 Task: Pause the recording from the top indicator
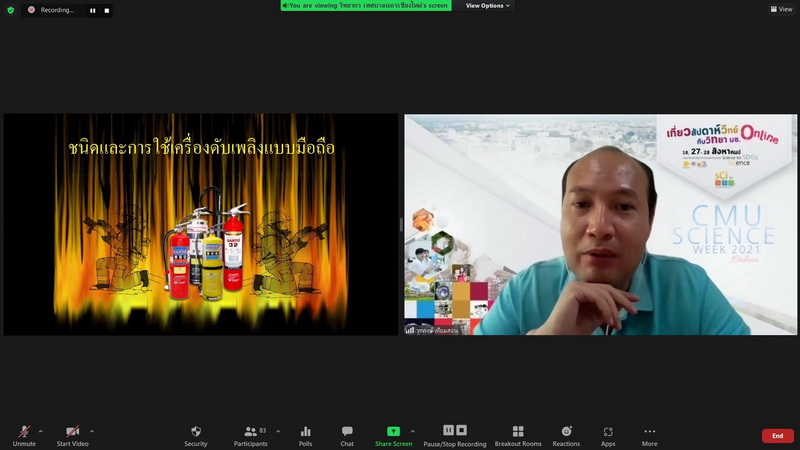tap(92, 10)
